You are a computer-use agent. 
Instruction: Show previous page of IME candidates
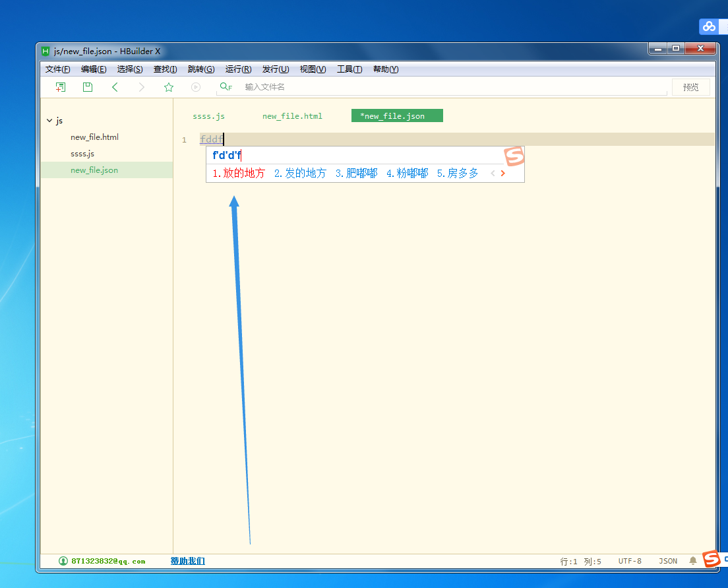493,174
